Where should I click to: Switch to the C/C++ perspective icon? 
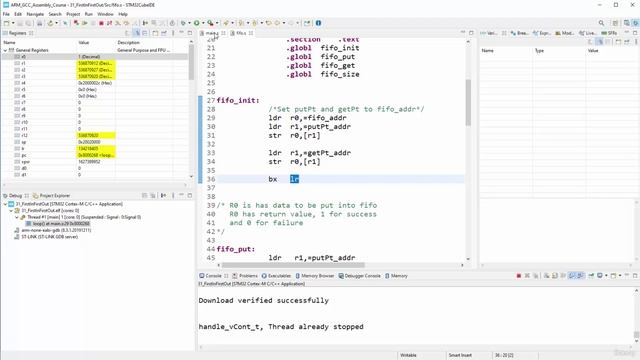coord(627,23)
